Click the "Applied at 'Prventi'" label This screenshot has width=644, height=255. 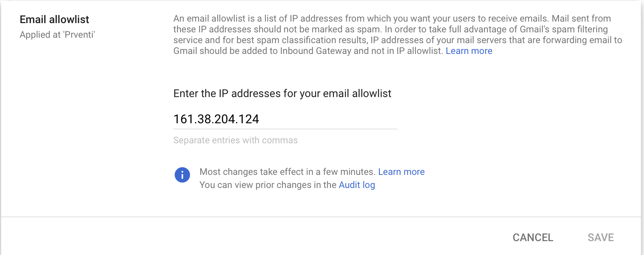[x=57, y=35]
